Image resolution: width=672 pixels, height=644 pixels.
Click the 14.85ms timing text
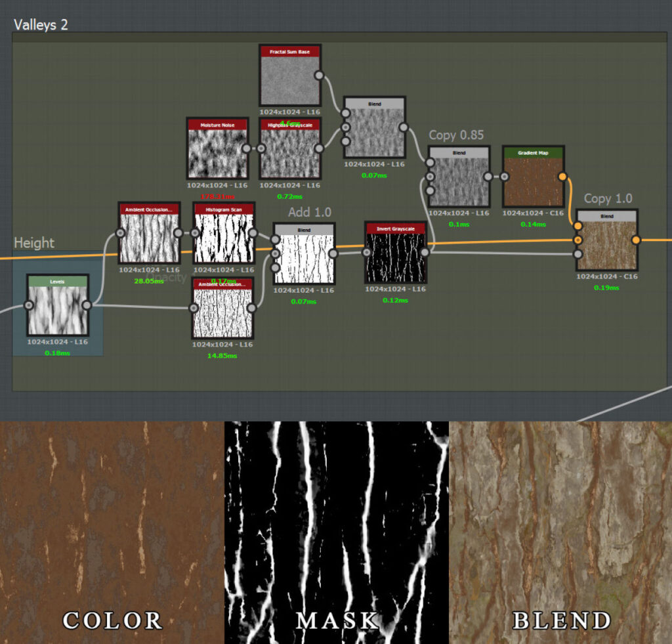(x=222, y=356)
